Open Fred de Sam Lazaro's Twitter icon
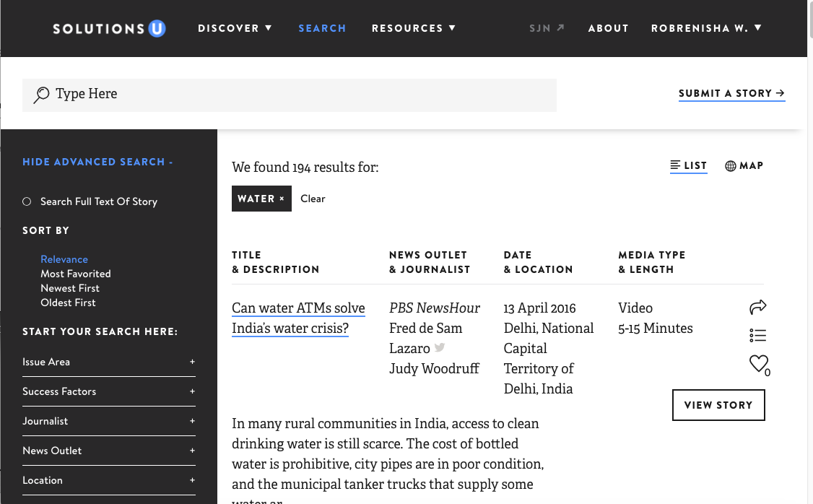 coord(440,348)
